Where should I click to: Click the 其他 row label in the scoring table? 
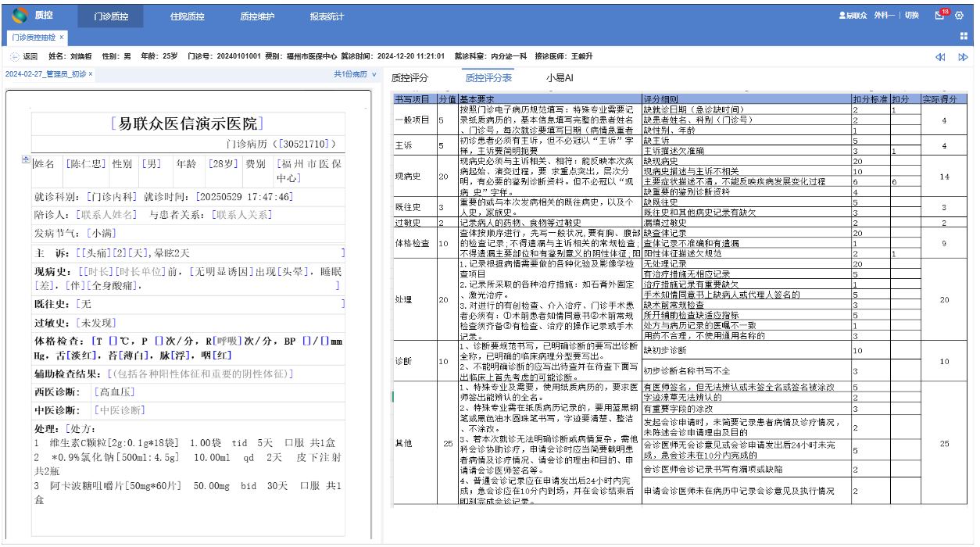coord(404,444)
